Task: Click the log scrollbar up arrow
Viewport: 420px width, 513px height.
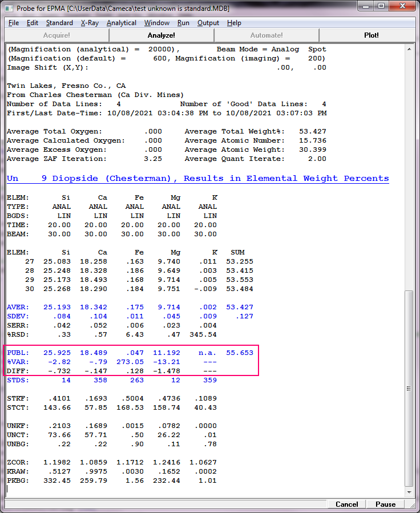Action: (x=409, y=49)
